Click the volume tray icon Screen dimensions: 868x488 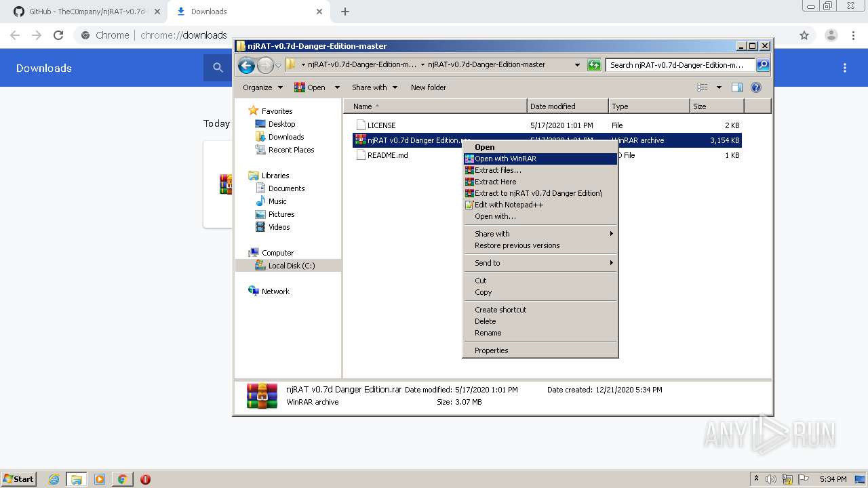[x=771, y=479]
